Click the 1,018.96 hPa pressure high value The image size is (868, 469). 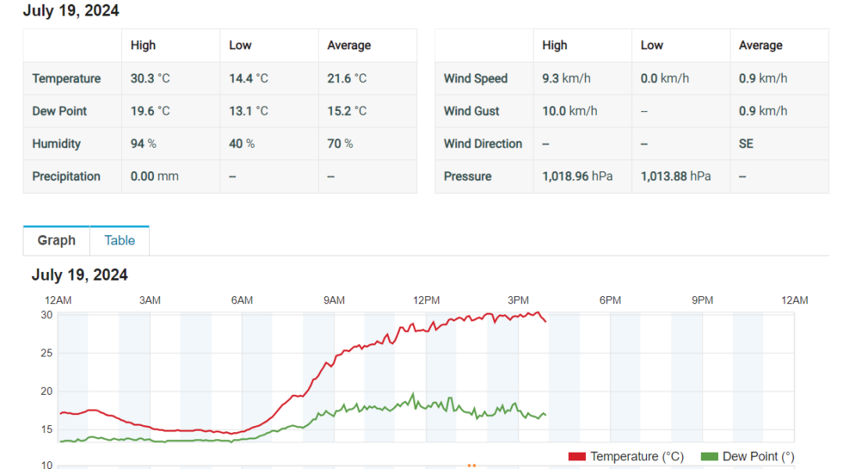tap(577, 177)
